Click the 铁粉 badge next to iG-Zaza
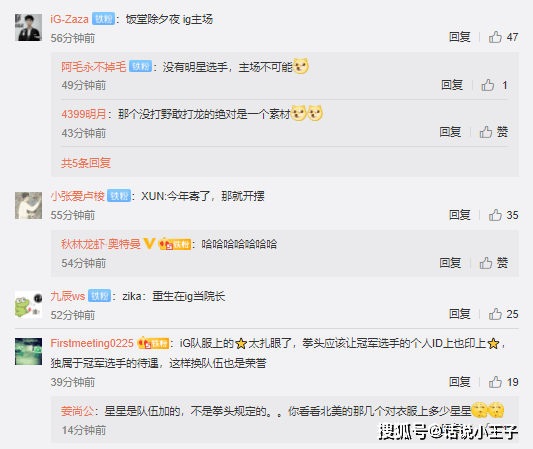Image resolution: width=533 pixels, height=449 pixels. tap(104, 19)
